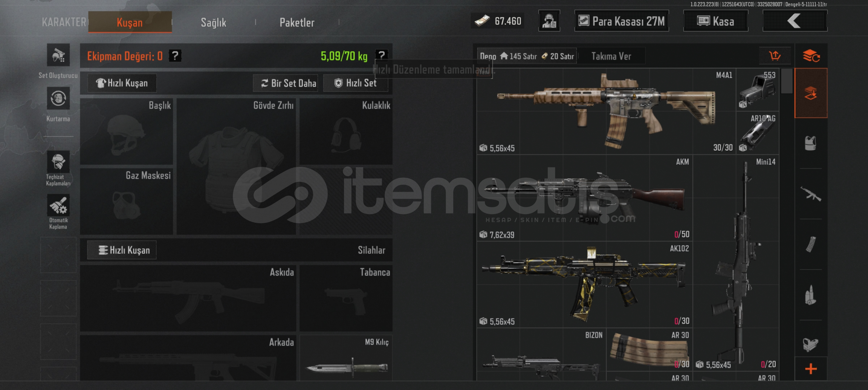Open the Kurtarma icon
The height and width of the screenshot is (390, 868).
click(x=58, y=98)
